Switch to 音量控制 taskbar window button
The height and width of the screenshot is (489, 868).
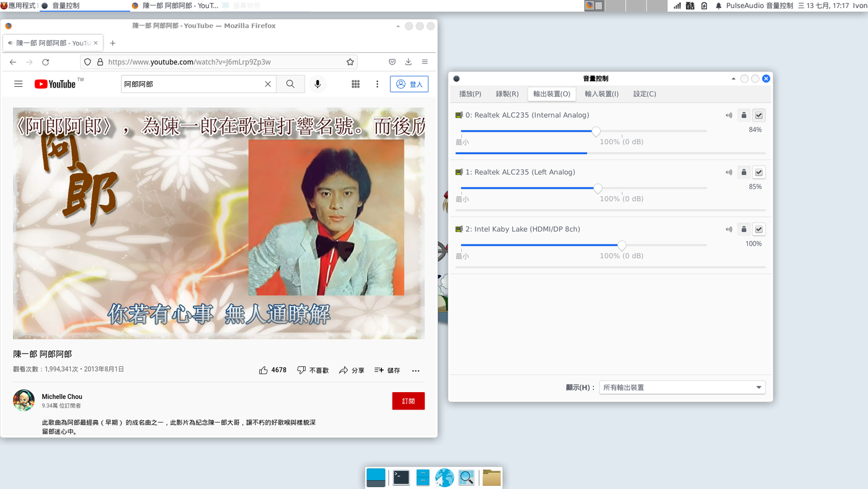point(84,6)
